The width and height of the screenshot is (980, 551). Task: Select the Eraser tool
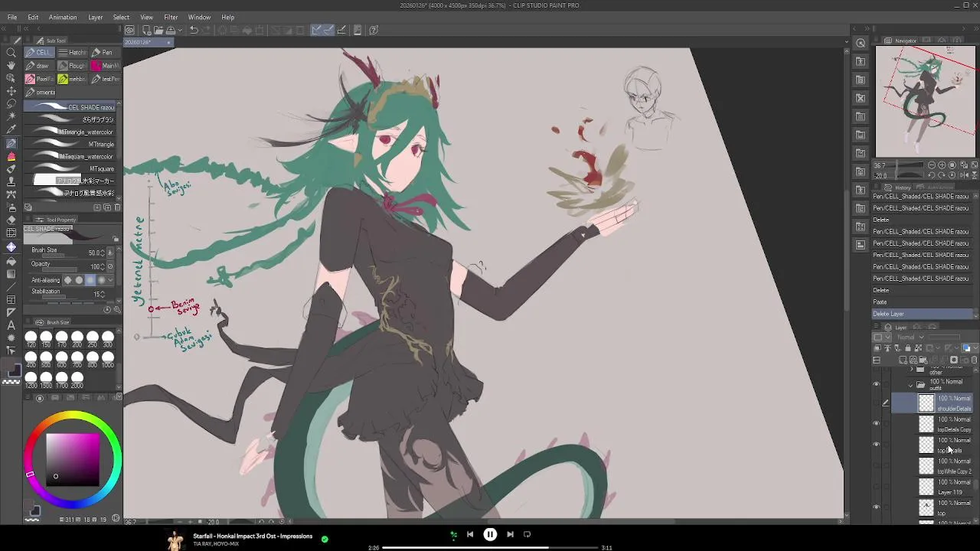[x=11, y=221]
